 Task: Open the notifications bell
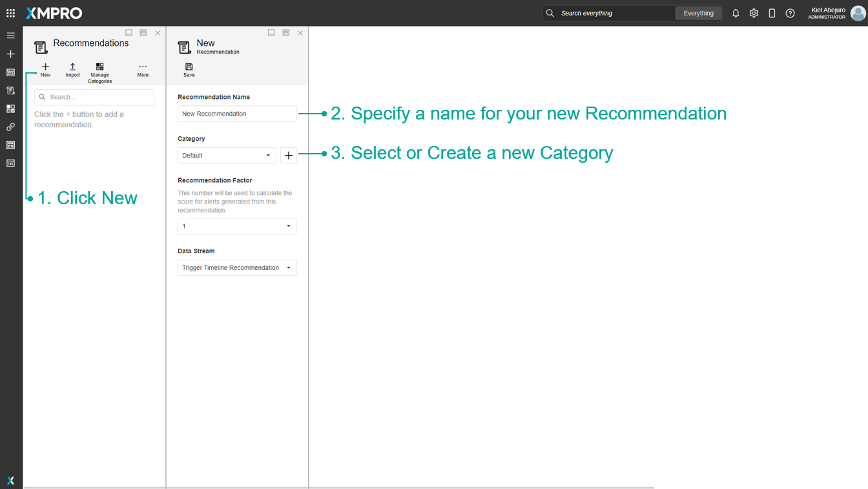pos(736,13)
